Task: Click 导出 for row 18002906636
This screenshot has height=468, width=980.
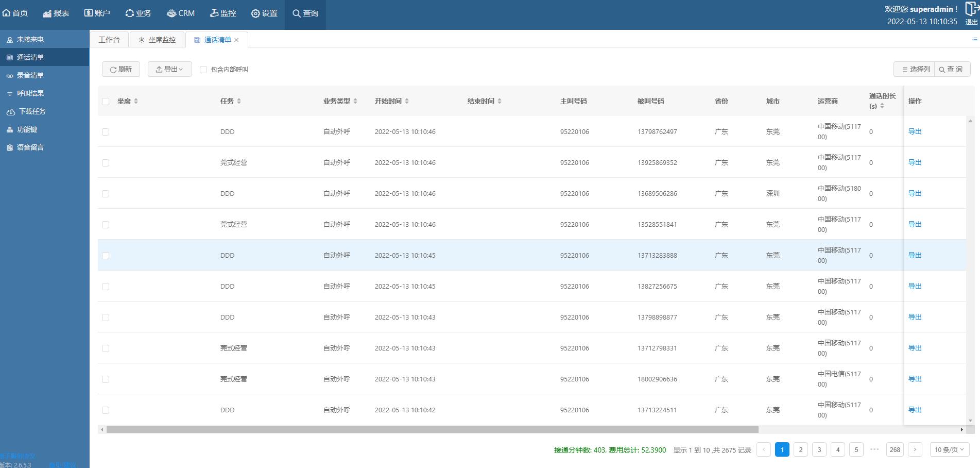Action: [x=915, y=379]
